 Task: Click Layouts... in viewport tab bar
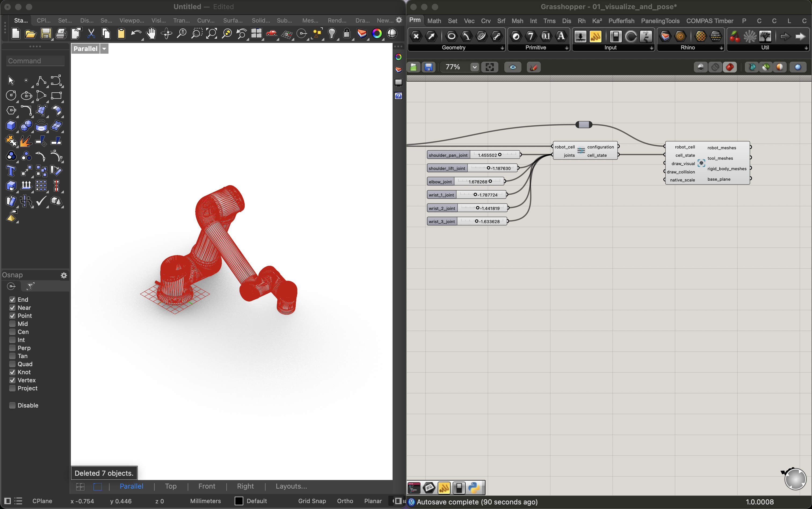click(x=291, y=486)
